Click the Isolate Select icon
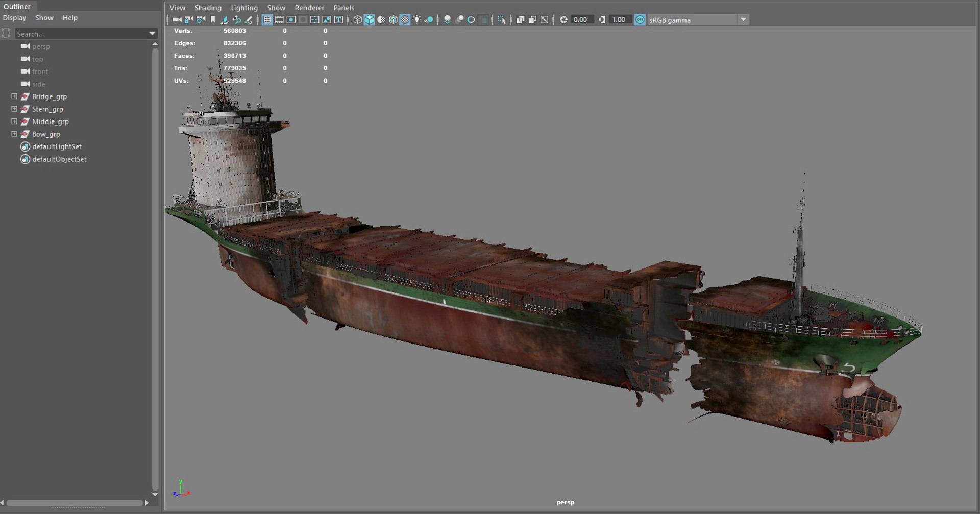980x514 pixels. tap(501, 19)
